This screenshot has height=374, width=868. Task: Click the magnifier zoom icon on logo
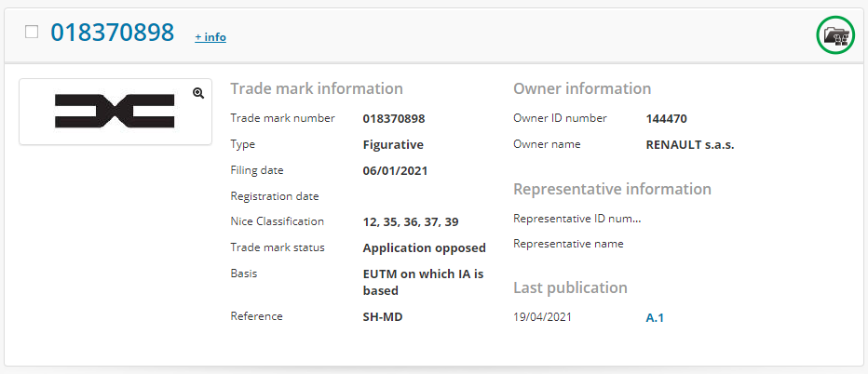point(198,93)
